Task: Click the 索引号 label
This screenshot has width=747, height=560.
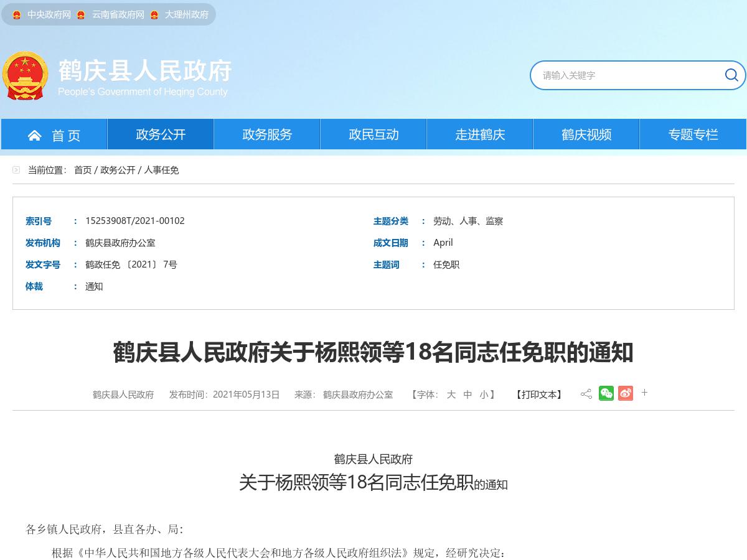Action: click(39, 221)
